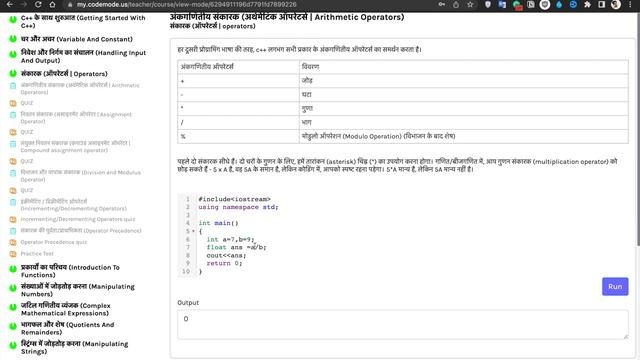Click the Output box resize handle
This screenshot has height=360, width=640.
626,336
